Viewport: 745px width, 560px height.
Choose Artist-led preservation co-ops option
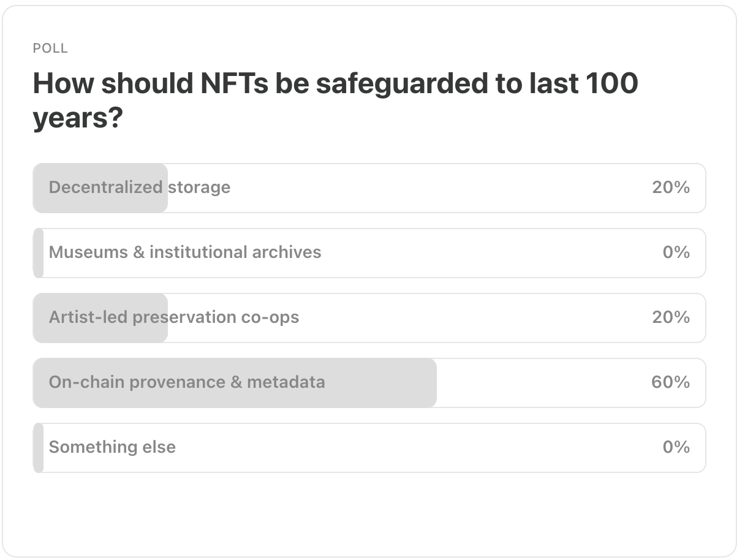[368, 318]
